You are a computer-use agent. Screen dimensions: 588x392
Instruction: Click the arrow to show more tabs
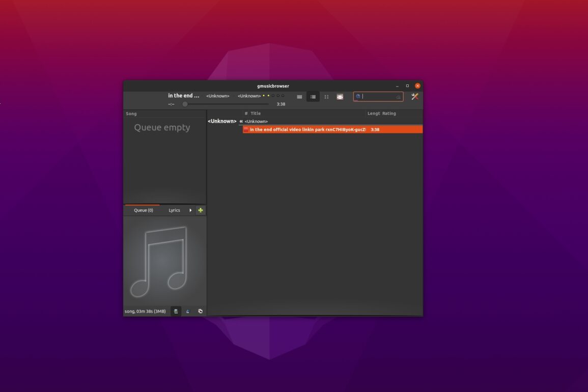point(190,210)
